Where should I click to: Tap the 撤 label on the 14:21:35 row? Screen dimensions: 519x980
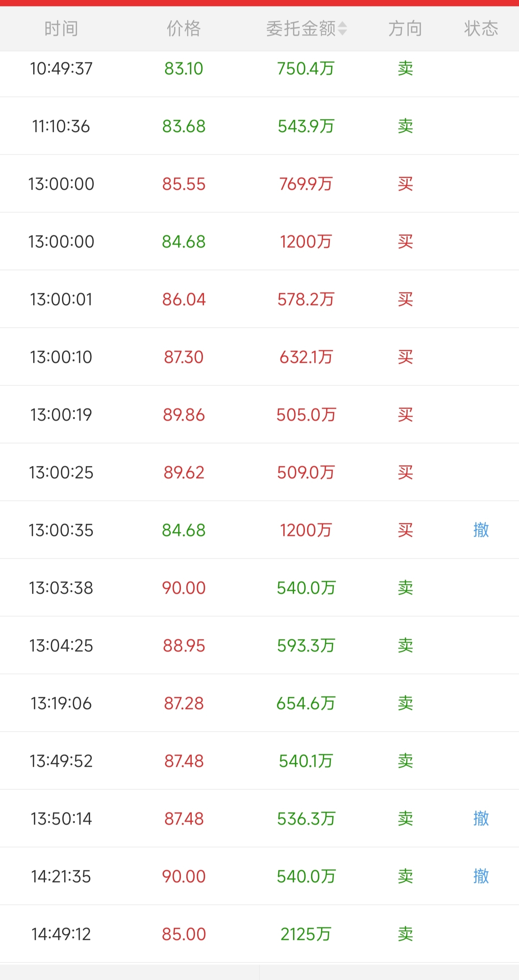[x=481, y=876]
